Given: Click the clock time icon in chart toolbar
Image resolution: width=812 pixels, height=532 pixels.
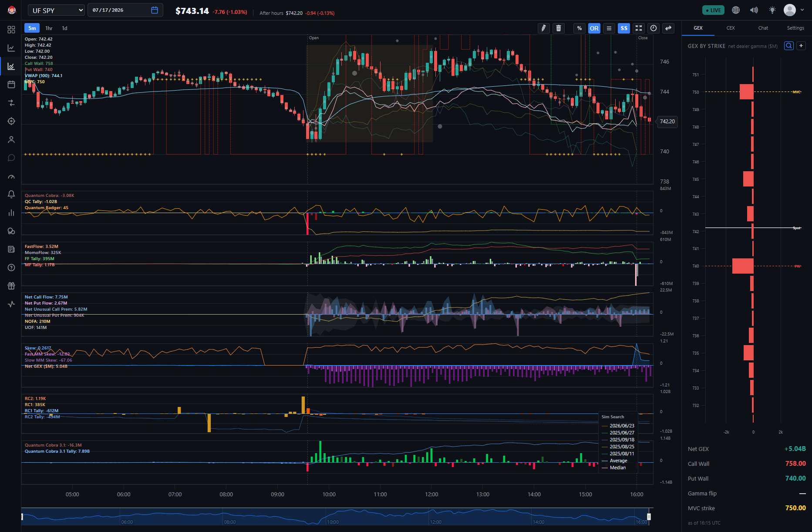Looking at the screenshot, I should tap(654, 28).
